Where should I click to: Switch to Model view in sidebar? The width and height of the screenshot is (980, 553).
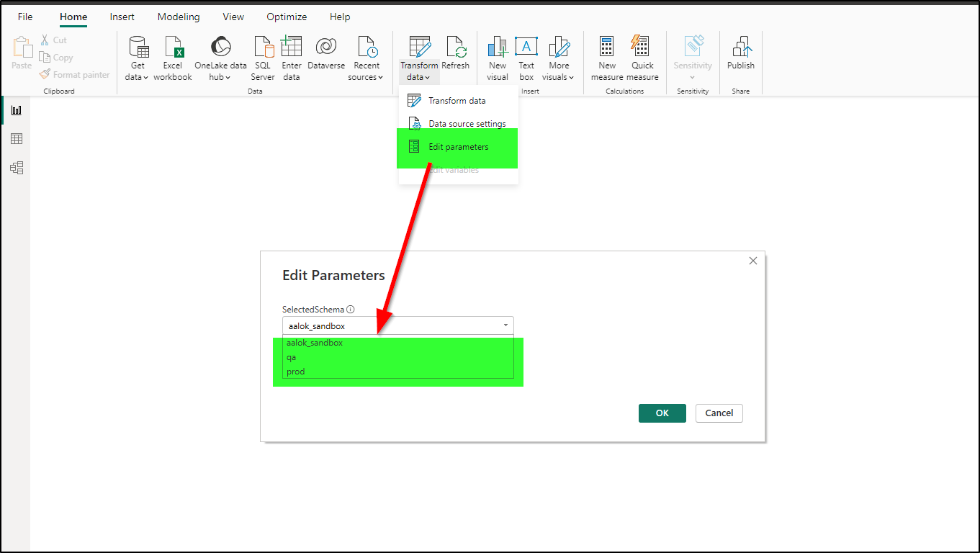17,168
